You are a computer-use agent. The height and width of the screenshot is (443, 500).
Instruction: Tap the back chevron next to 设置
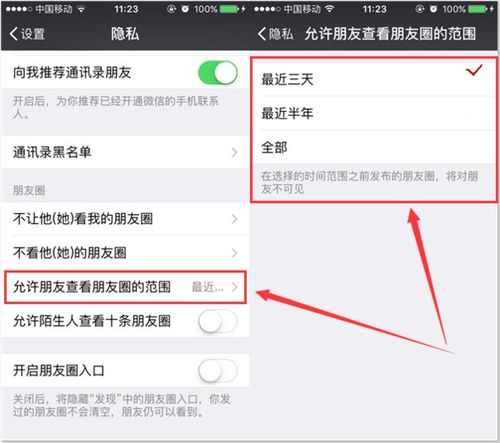tap(14, 34)
